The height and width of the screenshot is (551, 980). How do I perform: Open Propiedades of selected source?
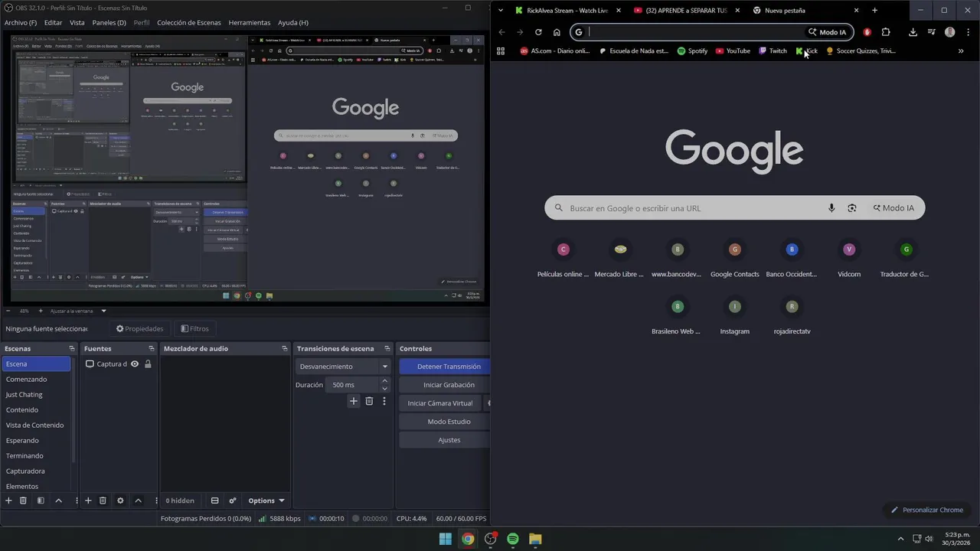click(x=139, y=329)
